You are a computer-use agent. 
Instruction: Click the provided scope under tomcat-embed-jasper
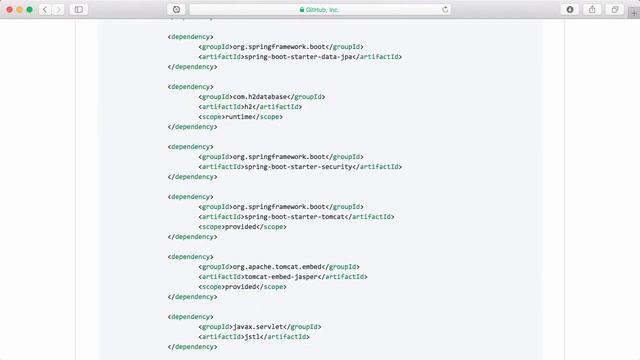(242, 287)
